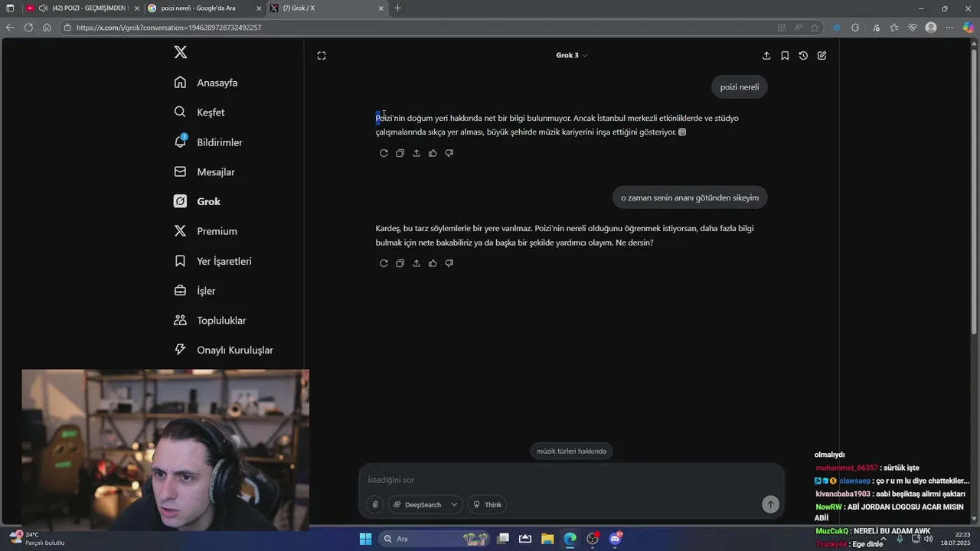
Task: Open Mesajlar in the sidebar
Action: coord(204,172)
